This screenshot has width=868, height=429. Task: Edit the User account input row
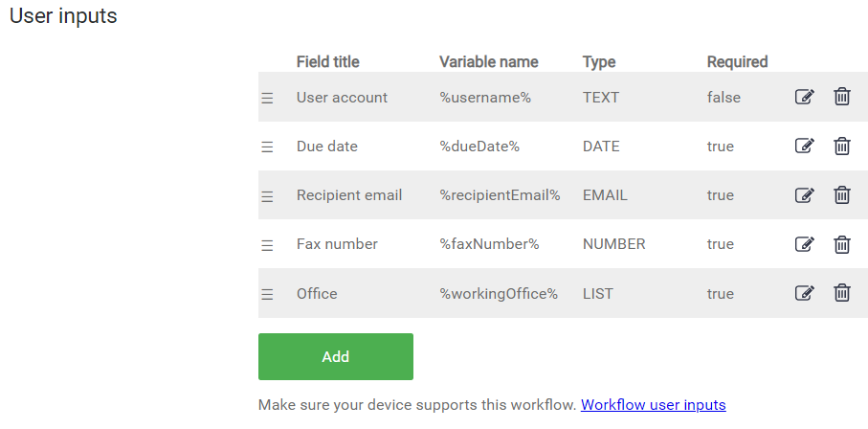[804, 97]
